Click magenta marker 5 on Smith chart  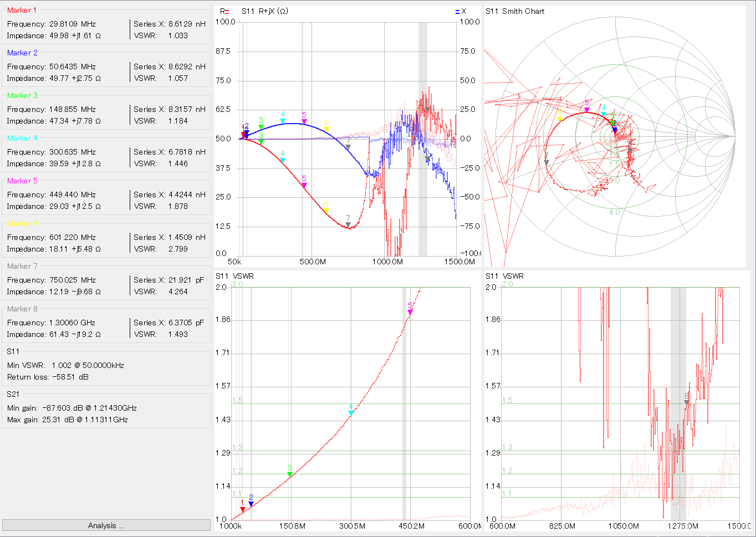pos(587,109)
